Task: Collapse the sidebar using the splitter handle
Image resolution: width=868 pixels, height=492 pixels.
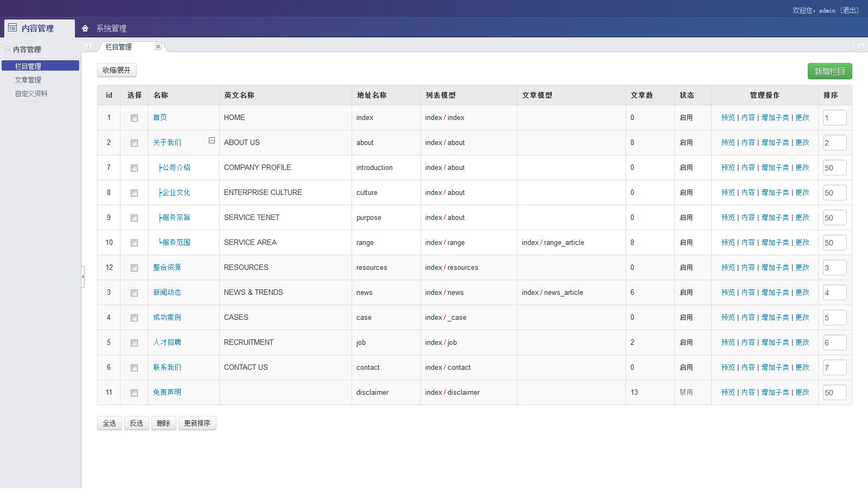Action: pyautogui.click(x=83, y=276)
